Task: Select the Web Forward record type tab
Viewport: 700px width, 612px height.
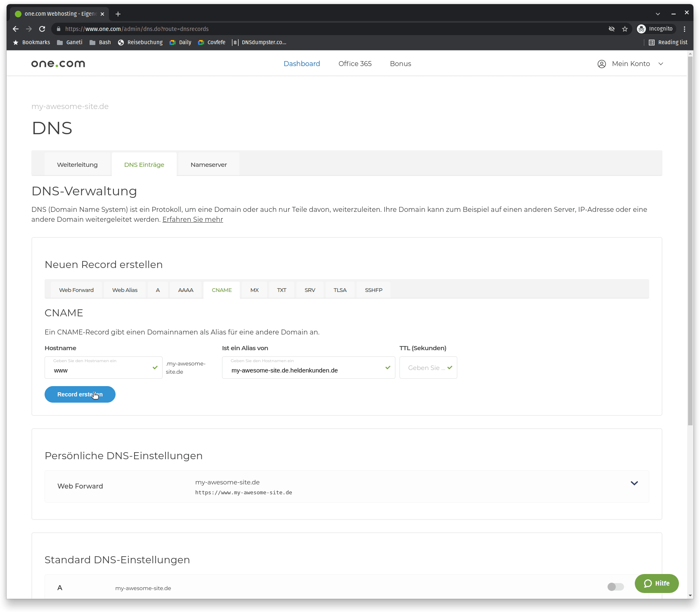Action: click(x=76, y=290)
